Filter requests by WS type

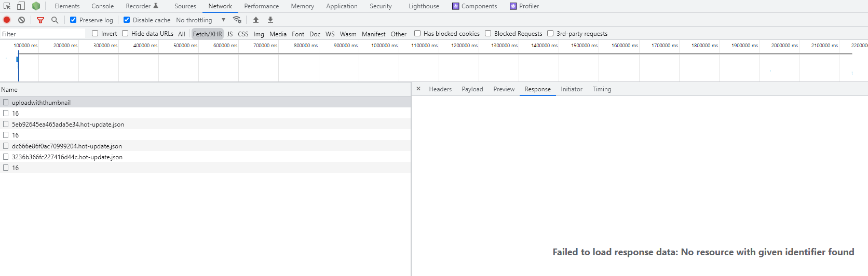[330, 34]
